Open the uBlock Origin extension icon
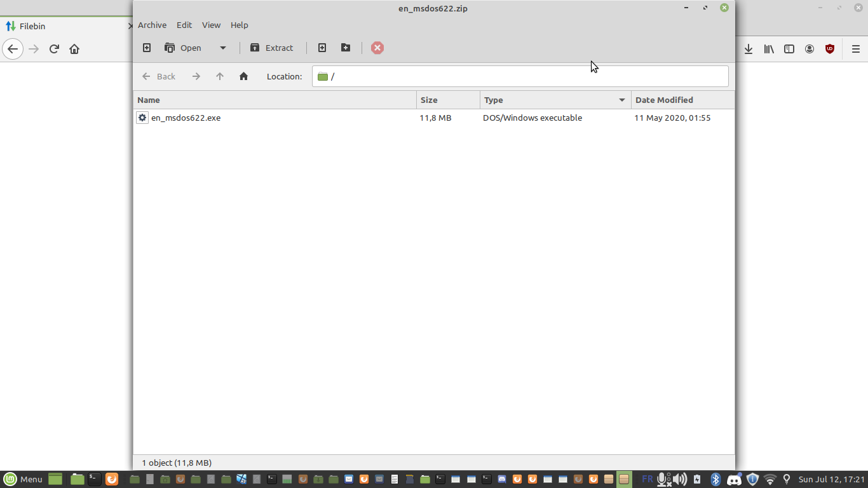This screenshot has width=868, height=488. coord(830,49)
